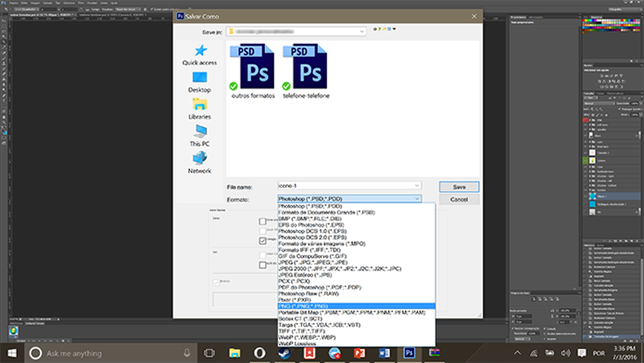This screenshot has width=644, height=363.
Task: Select the This PC location
Action: tap(199, 135)
